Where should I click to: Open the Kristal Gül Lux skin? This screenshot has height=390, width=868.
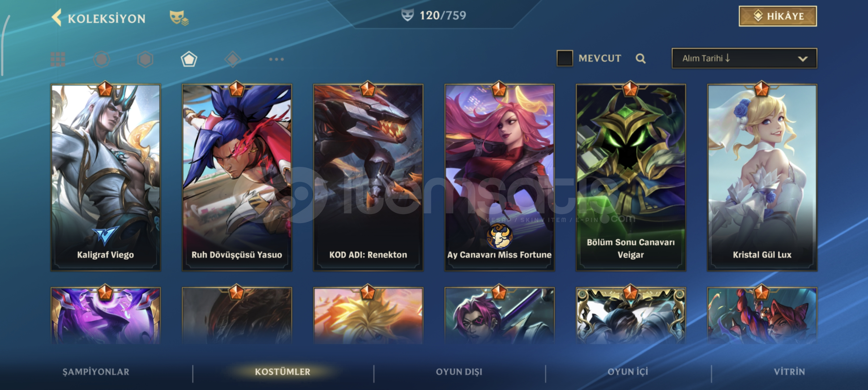point(762,177)
